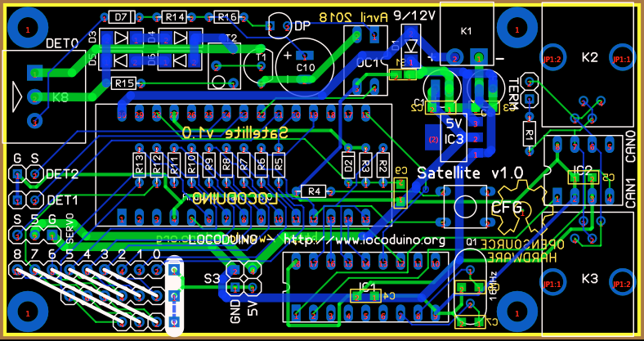The height and width of the screenshot is (341, 644).
Task: Select the T2 transistor label
Action: [231, 38]
